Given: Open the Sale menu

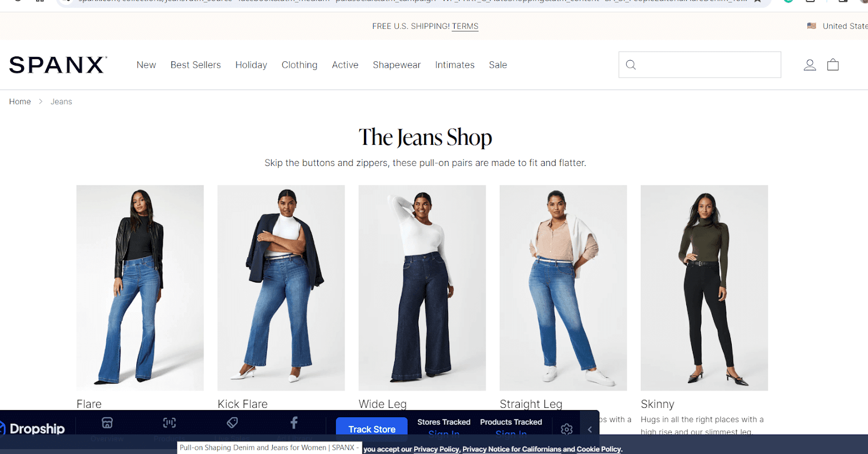Looking at the screenshot, I should (498, 65).
